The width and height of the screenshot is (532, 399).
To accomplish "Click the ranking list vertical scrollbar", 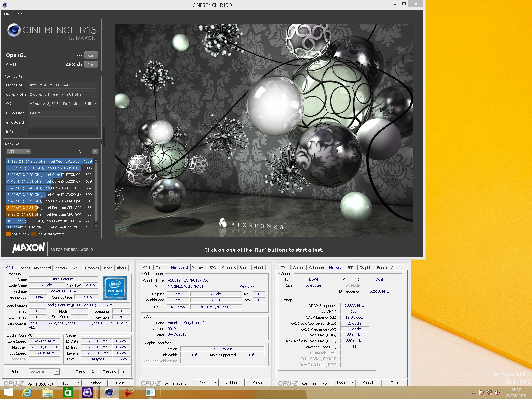I will (x=96, y=193).
